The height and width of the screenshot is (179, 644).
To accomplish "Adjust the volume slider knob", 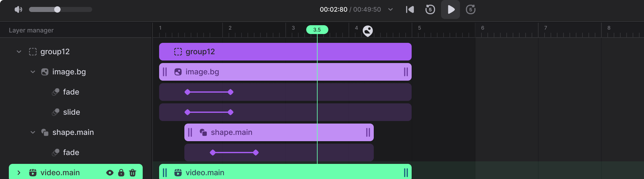I will [57, 9].
